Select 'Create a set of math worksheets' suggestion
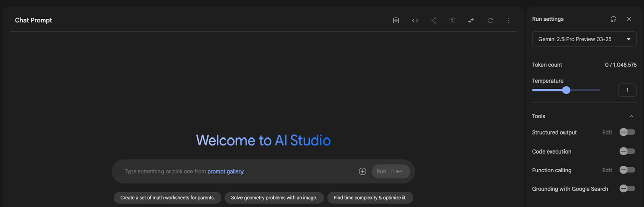Screen dimensions: 644x207 [168, 198]
